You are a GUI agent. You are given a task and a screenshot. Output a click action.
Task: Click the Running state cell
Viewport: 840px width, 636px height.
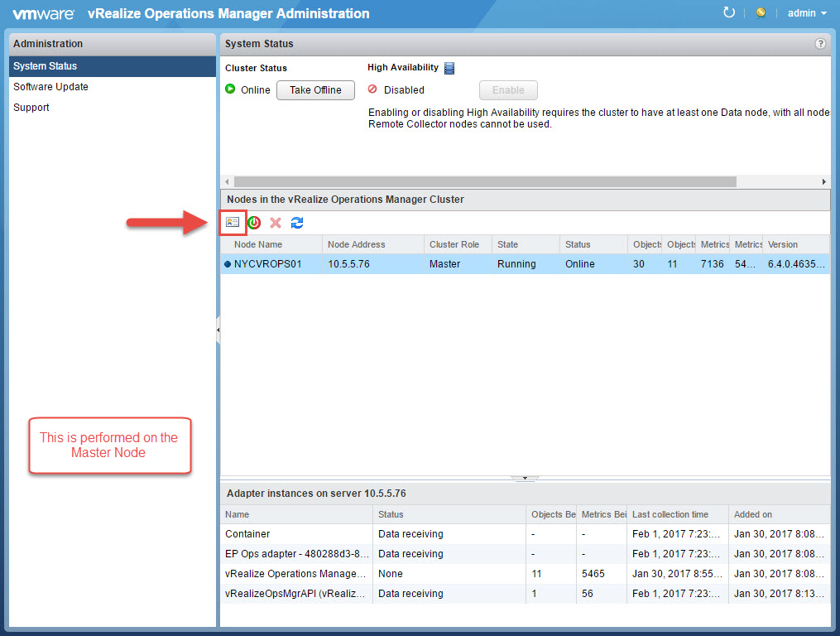tap(516, 264)
